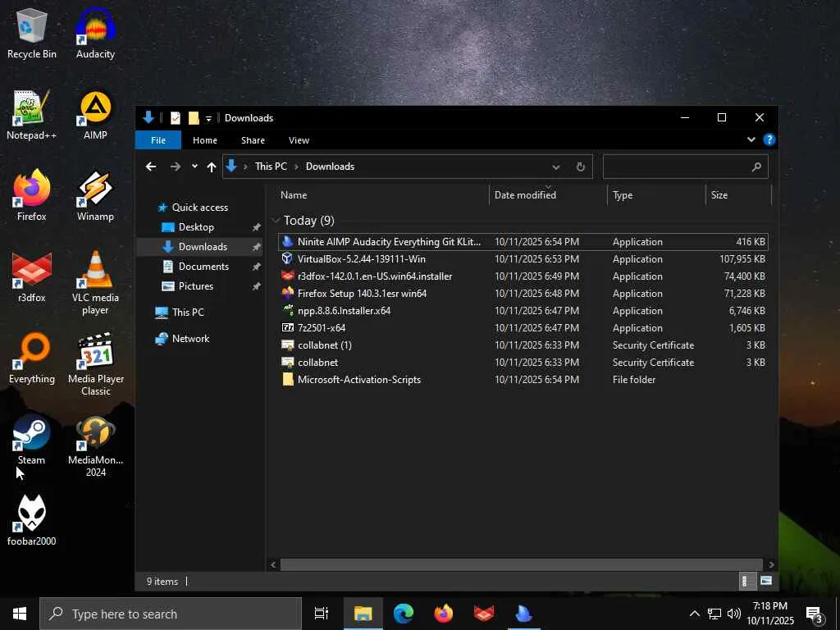
Task: Go up one folder level
Action: (x=212, y=167)
